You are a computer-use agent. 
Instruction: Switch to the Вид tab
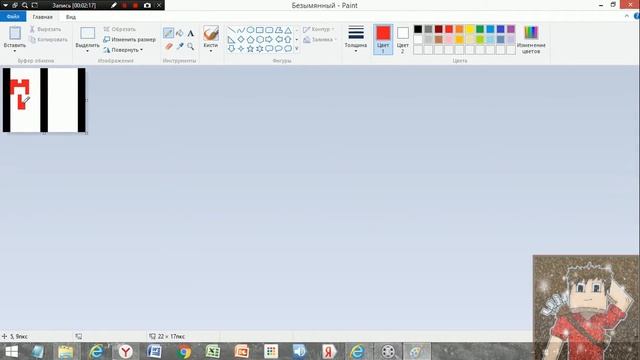coord(71,17)
